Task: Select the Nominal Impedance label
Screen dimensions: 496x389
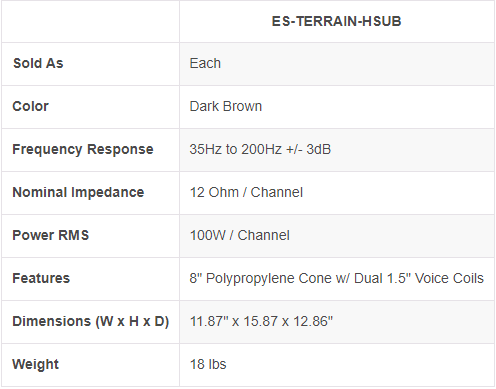Action: 78,192
